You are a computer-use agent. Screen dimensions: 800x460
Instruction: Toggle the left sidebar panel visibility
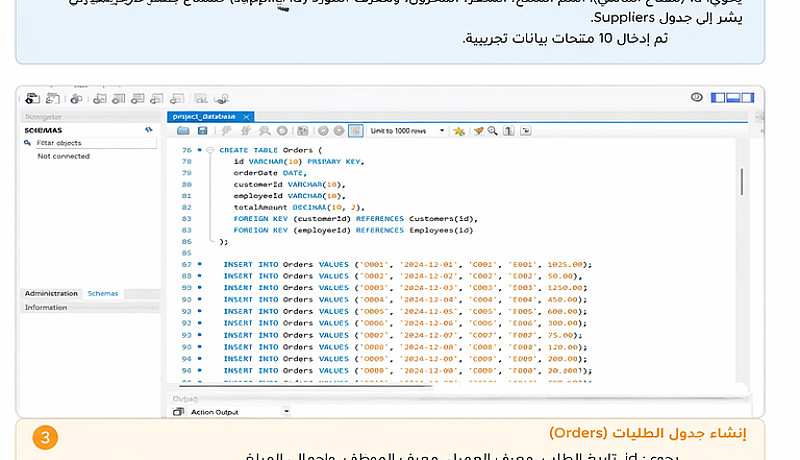(x=718, y=97)
